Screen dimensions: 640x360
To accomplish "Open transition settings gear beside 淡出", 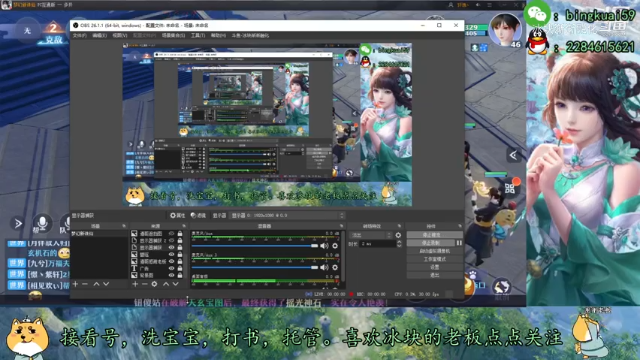I will [x=398, y=235].
